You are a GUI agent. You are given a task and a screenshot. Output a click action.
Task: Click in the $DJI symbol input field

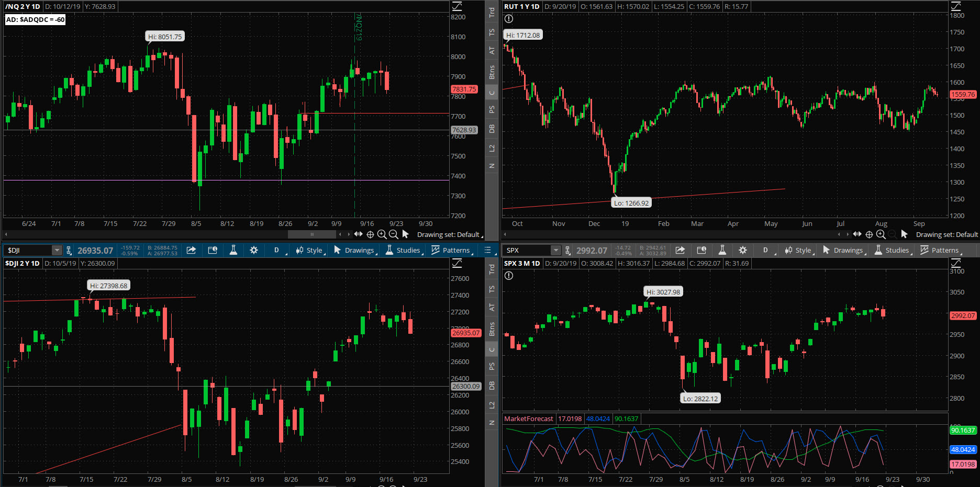click(x=28, y=251)
